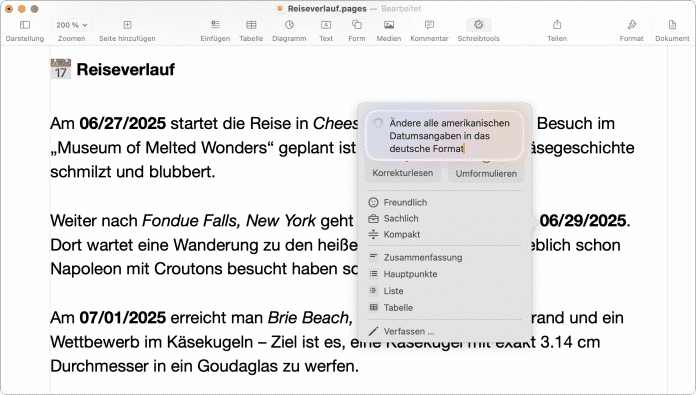Click the briefcase icon beside Sachlich

(x=373, y=218)
